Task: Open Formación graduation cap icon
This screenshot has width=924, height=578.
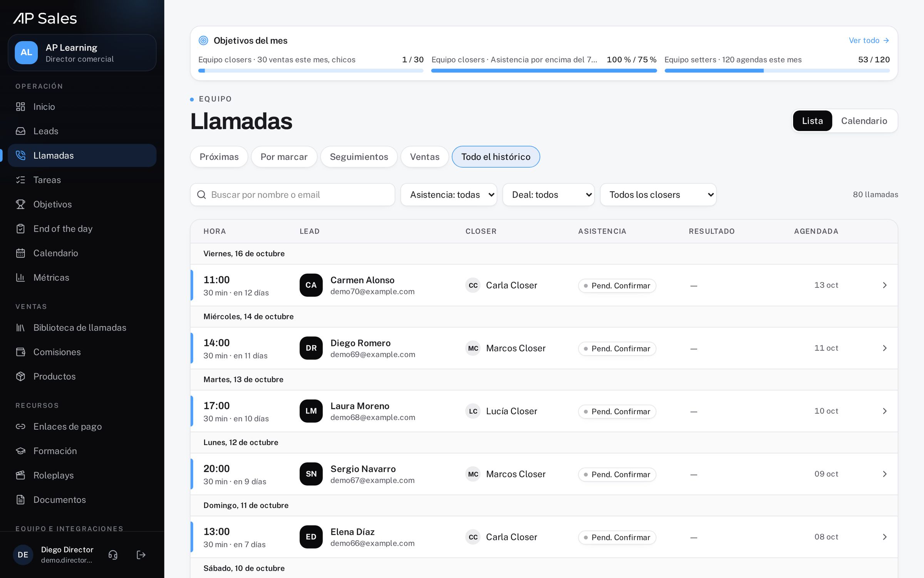Action: coord(20,451)
